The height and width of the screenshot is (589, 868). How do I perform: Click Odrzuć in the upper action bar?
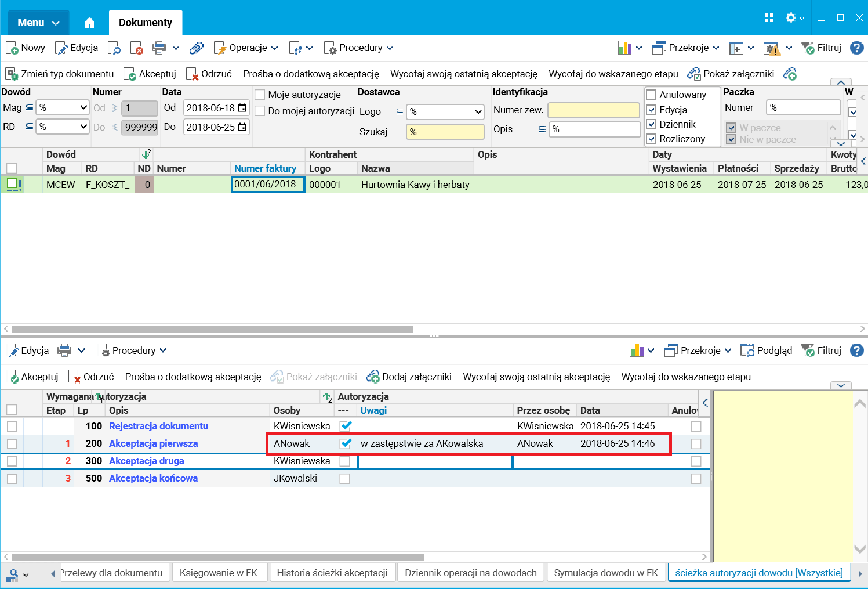click(x=209, y=74)
